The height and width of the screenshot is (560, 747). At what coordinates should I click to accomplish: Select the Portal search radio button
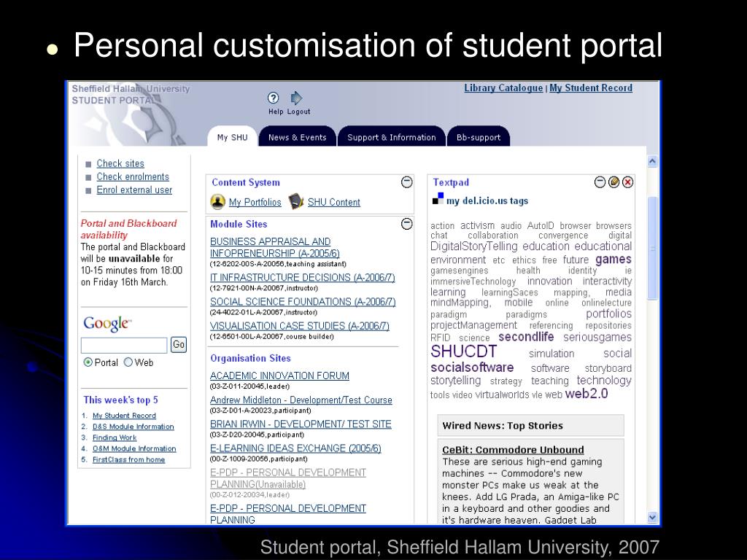coord(88,362)
